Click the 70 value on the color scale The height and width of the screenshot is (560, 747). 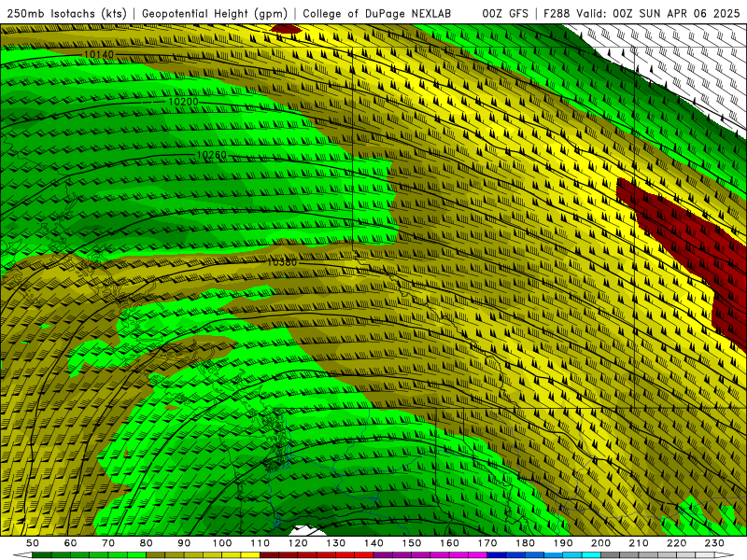click(108, 543)
